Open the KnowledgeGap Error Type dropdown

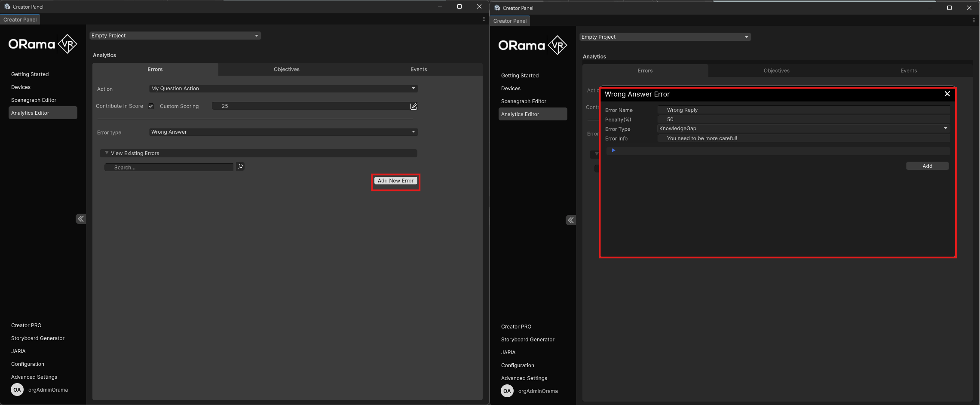coord(803,129)
